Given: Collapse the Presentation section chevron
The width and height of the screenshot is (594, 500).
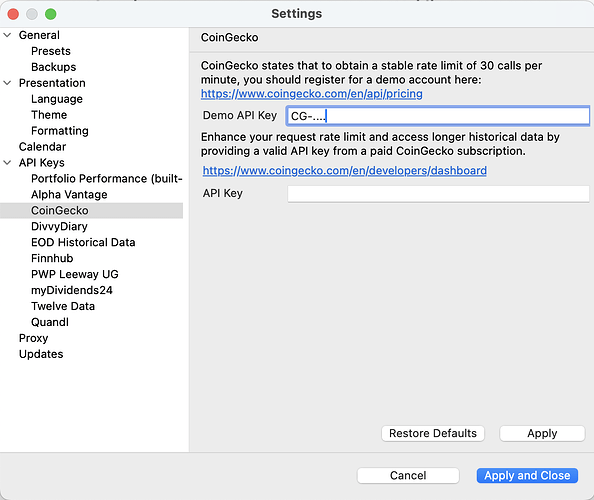Looking at the screenshot, I should 7,83.
